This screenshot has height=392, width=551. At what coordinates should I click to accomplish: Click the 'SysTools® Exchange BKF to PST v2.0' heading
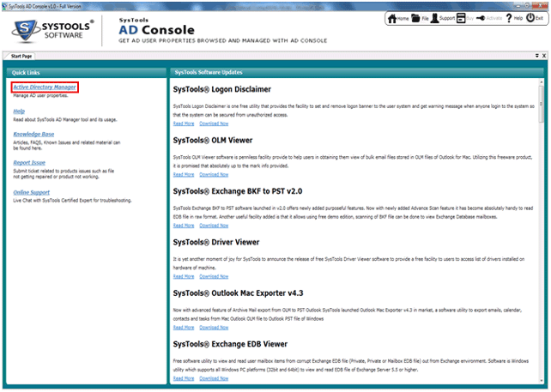tap(238, 191)
